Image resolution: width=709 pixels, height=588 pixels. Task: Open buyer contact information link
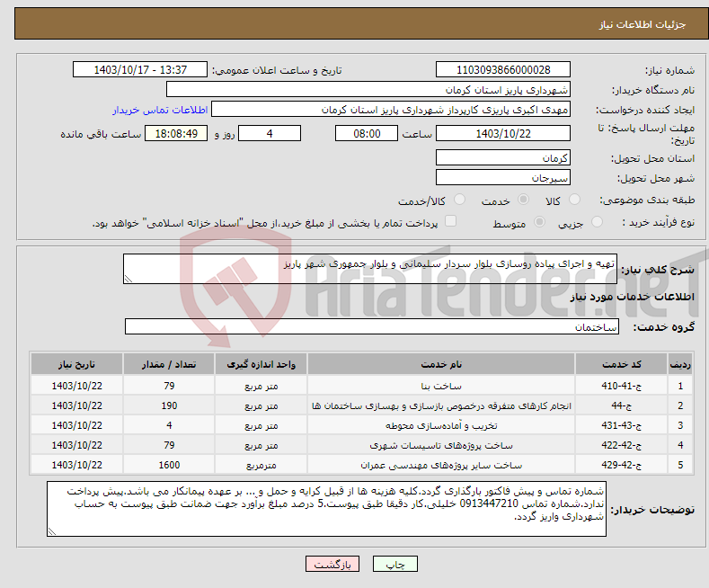[x=160, y=110]
